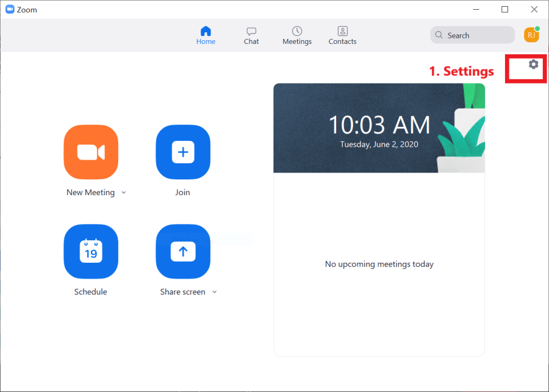Image resolution: width=549 pixels, height=392 pixels.
Task: Open the Meetings tab
Action: tap(297, 35)
